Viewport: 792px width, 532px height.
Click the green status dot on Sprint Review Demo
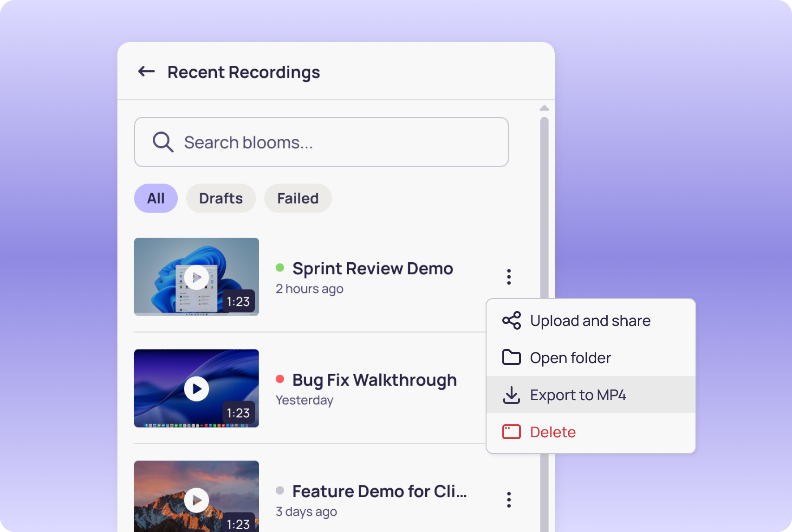[x=280, y=267]
